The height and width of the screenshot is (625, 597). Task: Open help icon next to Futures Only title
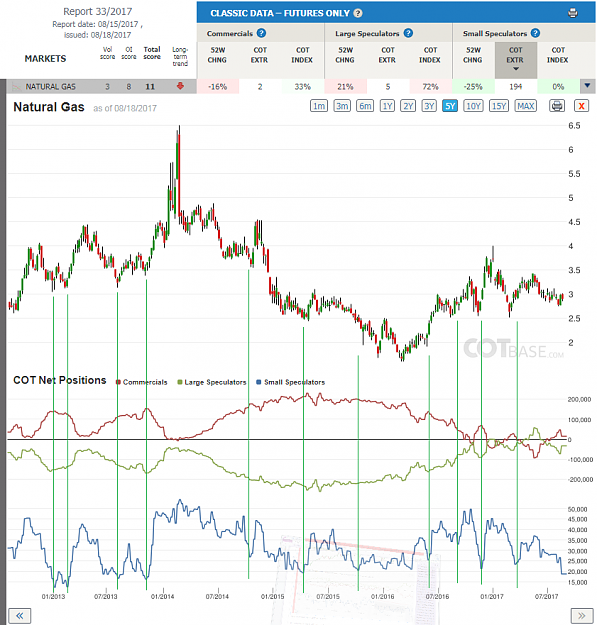358,13
